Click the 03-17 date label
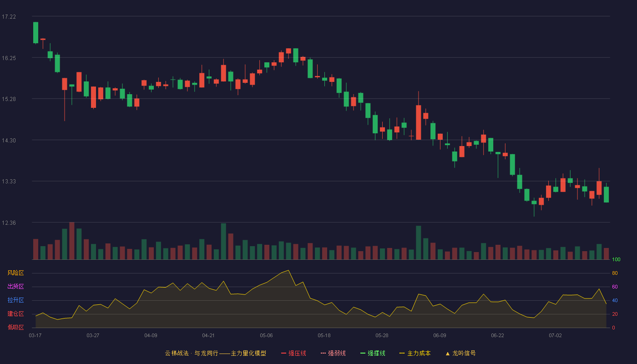This screenshot has height=364, width=637. pyautogui.click(x=35, y=335)
